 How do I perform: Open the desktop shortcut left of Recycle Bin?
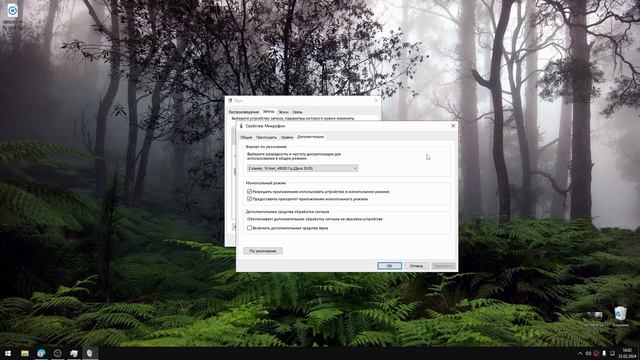(x=594, y=318)
